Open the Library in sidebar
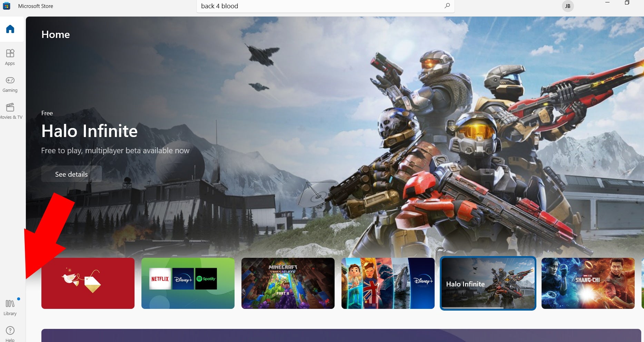 click(10, 307)
